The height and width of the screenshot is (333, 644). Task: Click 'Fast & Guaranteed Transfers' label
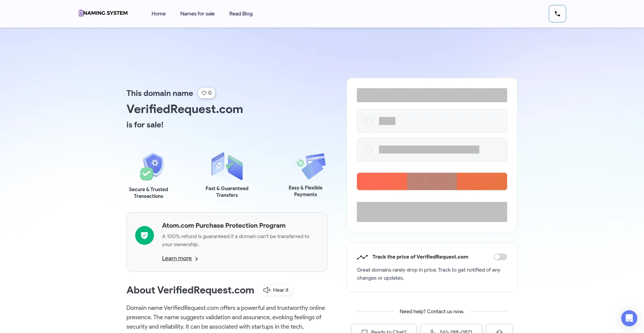(x=227, y=192)
